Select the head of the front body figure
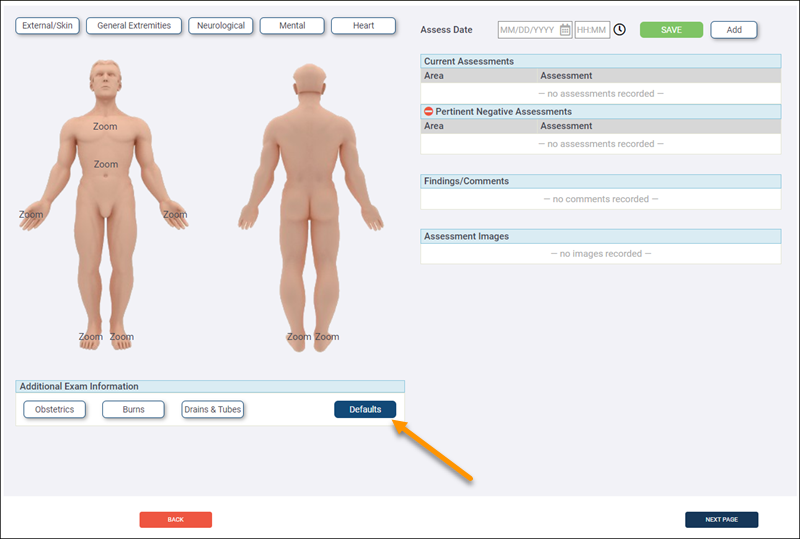This screenshot has height=539, width=800. pos(105,79)
